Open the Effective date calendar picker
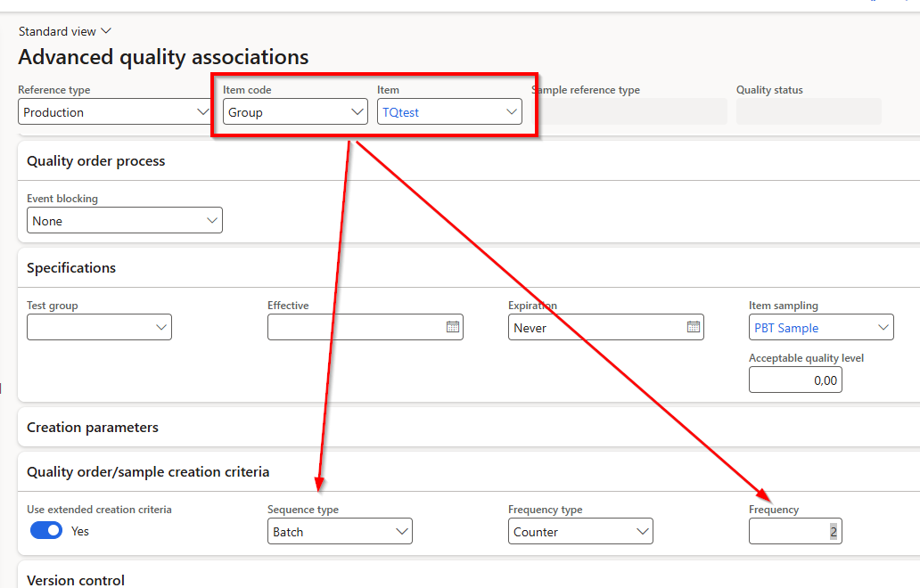The height and width of the screenshot is (588, 920). click(x=453, y=328)
